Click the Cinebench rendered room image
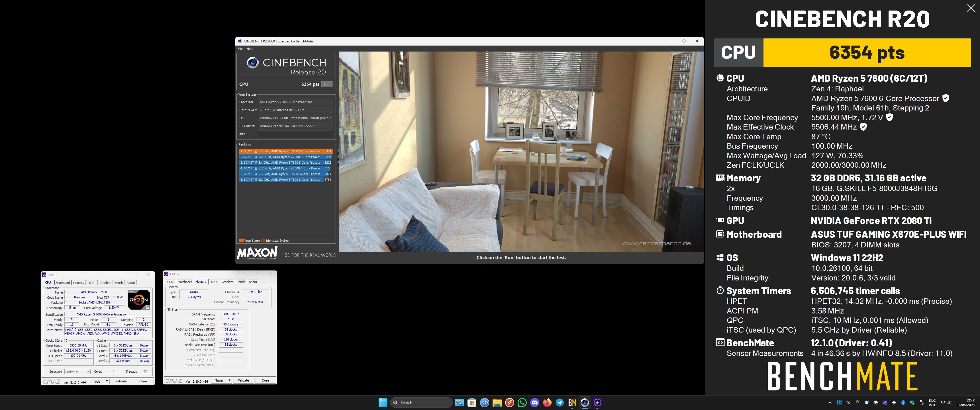Viewport: 980px width, 410px height. pyautogui.click(x=521, y=152)
